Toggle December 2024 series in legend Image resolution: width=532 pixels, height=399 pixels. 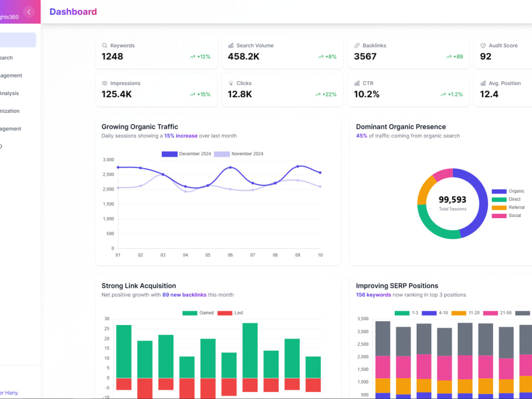coord(186,154)
